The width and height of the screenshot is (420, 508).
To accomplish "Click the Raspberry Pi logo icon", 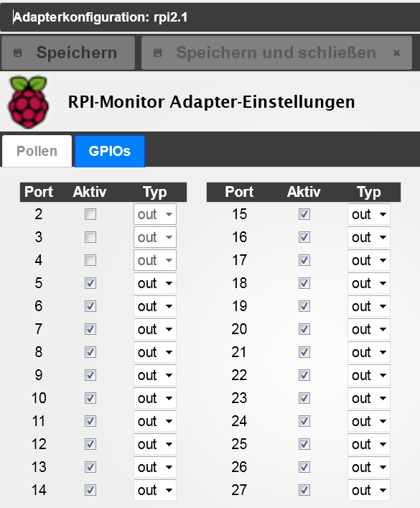I will [x=29, y=102].
